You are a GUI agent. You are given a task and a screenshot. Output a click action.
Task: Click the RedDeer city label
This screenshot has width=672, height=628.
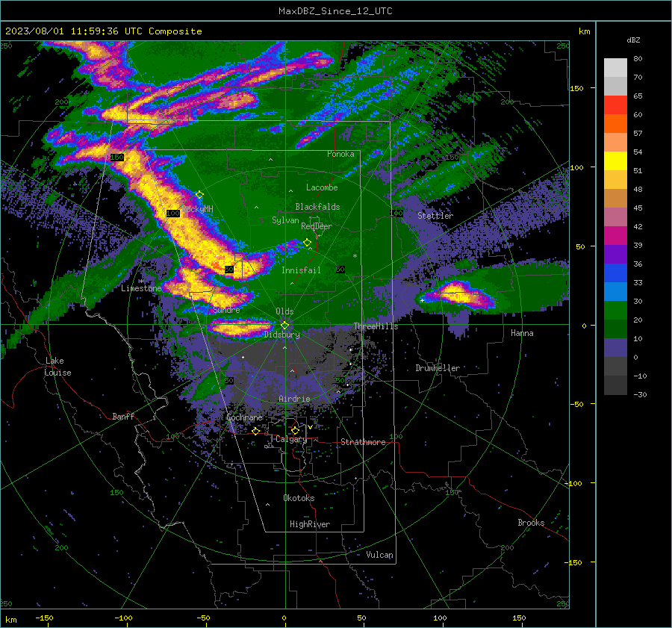coord(317,226)
